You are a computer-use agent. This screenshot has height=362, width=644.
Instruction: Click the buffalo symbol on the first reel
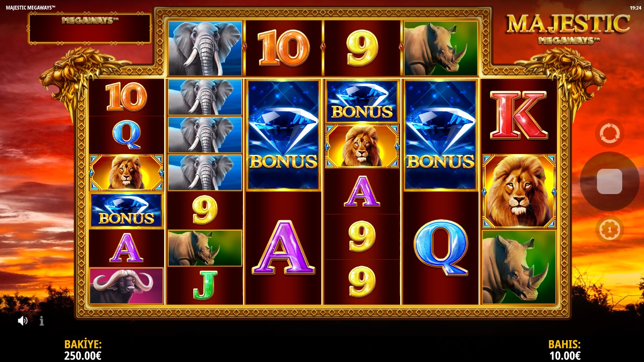127,286
